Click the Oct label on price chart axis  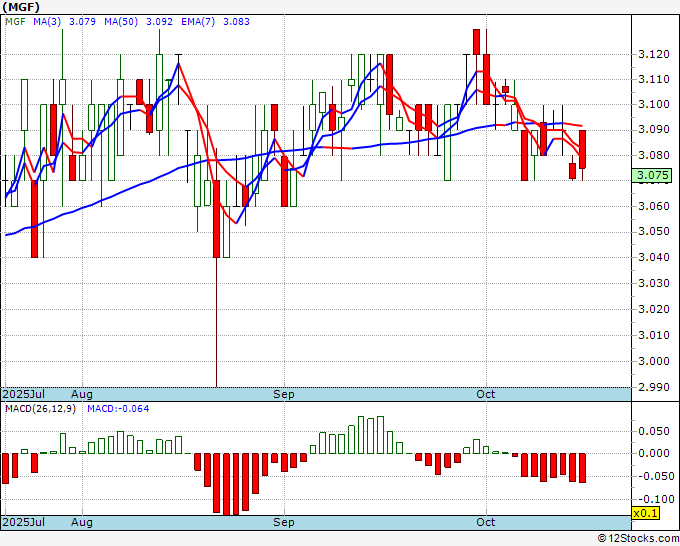[x=486, y=395]
